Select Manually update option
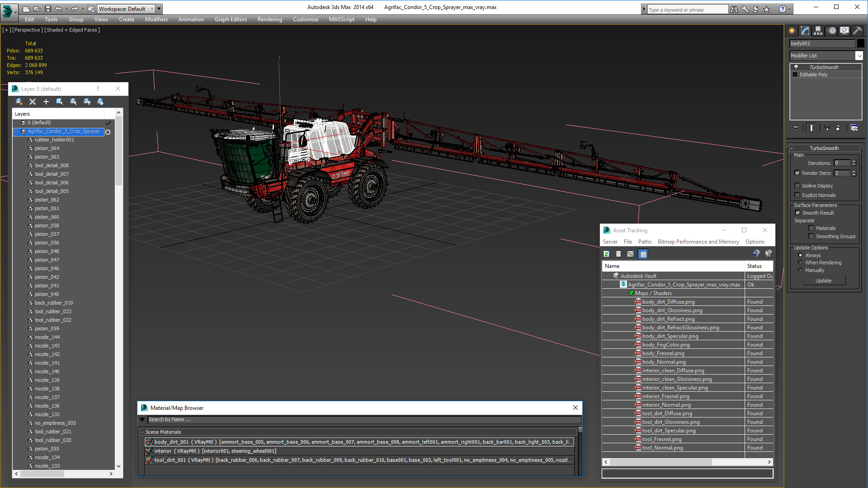Viewport: 868px width, 488px height. click(x=801, y=270)
